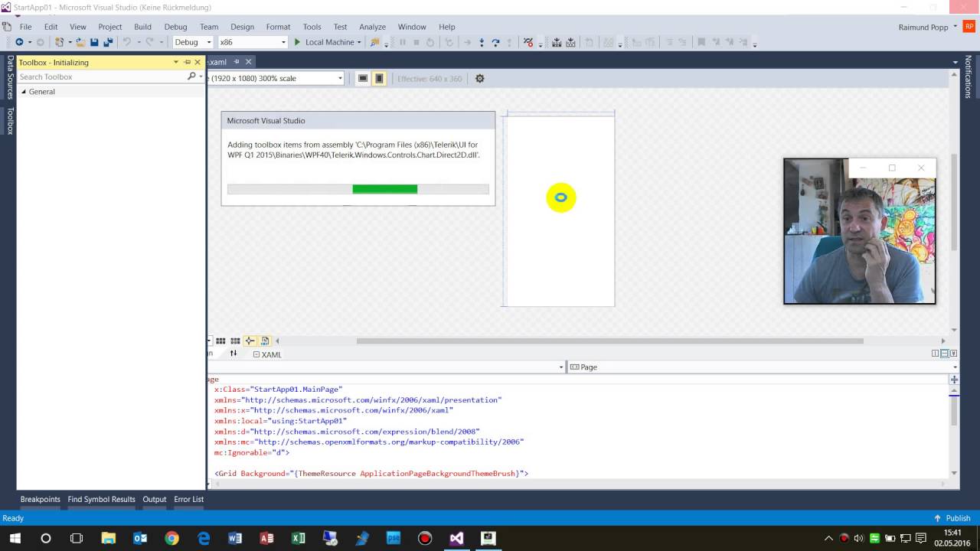Click the magnifier icon in Search Toolbox
The image size is (980, 551).
191,77
